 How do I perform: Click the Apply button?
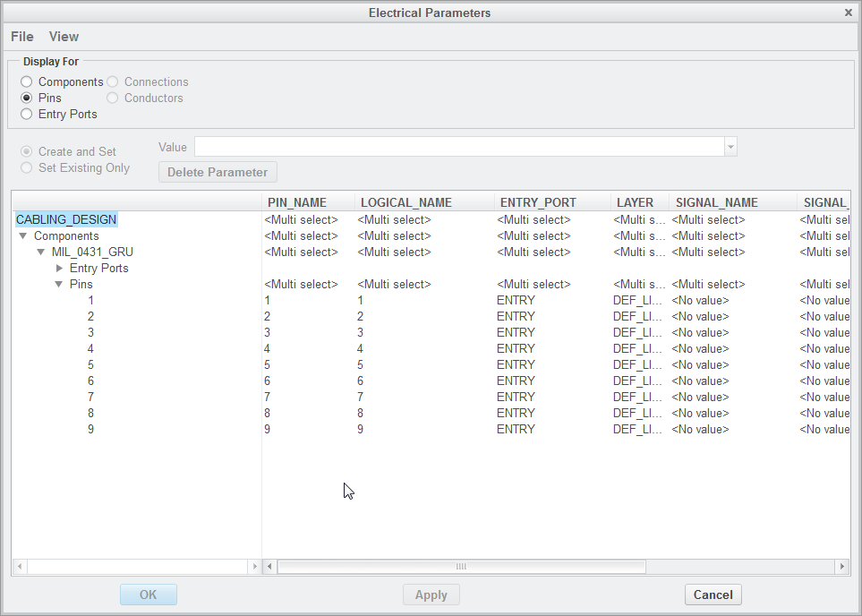[431, 595]
